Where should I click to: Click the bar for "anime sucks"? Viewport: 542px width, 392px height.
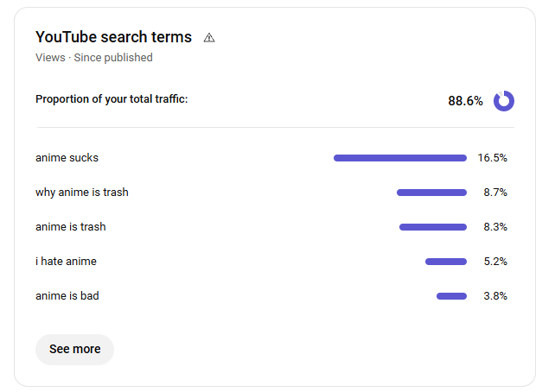click(399, 158)
